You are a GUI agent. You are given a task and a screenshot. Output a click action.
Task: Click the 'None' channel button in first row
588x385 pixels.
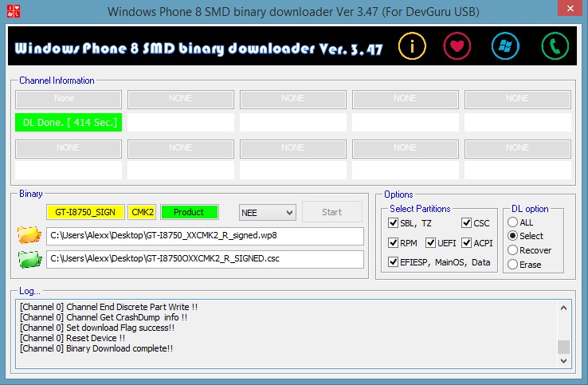tap(69, 99)
